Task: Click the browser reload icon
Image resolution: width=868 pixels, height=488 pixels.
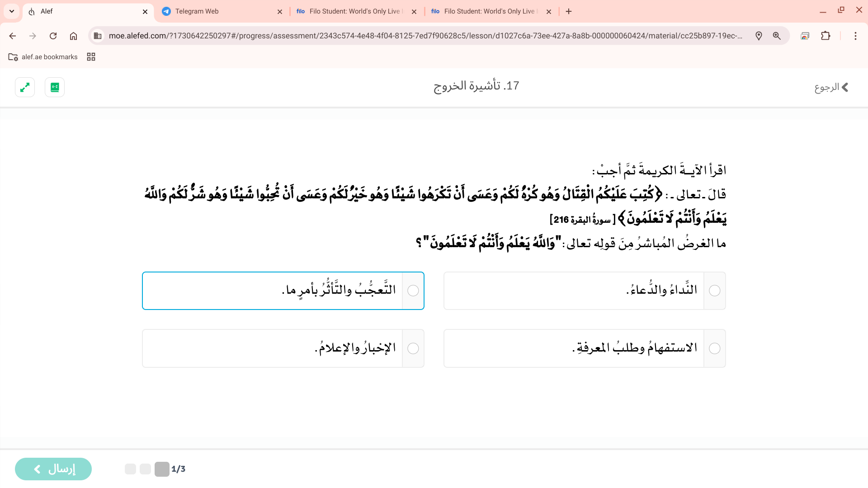Action: tap(53, 36)
